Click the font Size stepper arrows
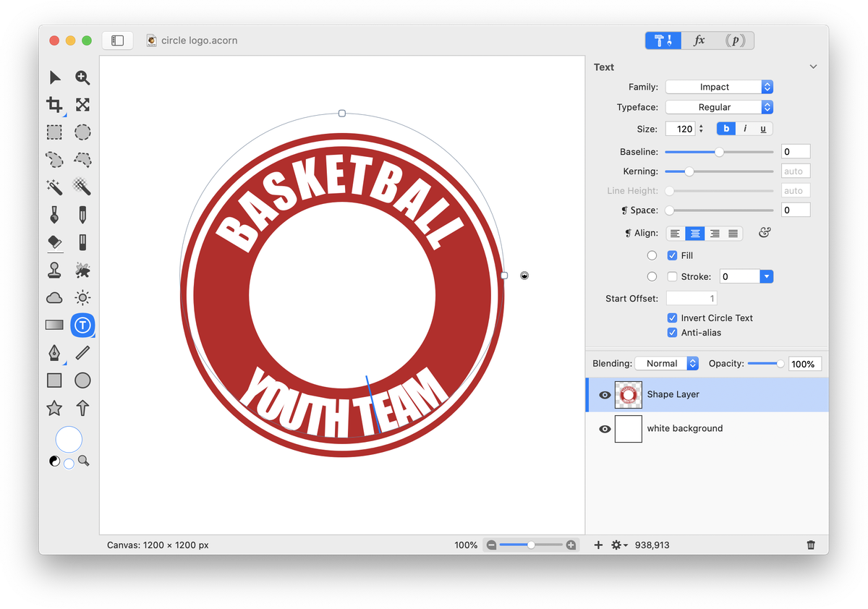868x609 pixels. (701, 129)
